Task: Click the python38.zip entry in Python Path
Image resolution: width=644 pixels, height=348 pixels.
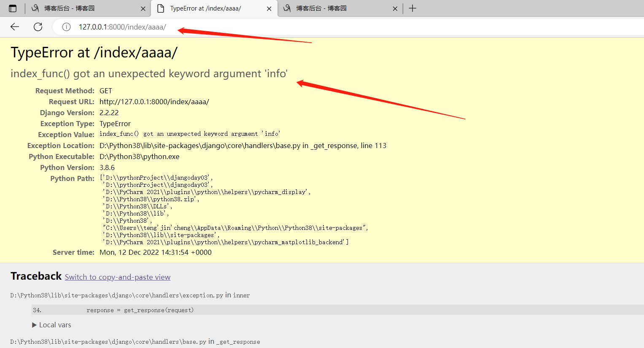Action: coord(151,199)
